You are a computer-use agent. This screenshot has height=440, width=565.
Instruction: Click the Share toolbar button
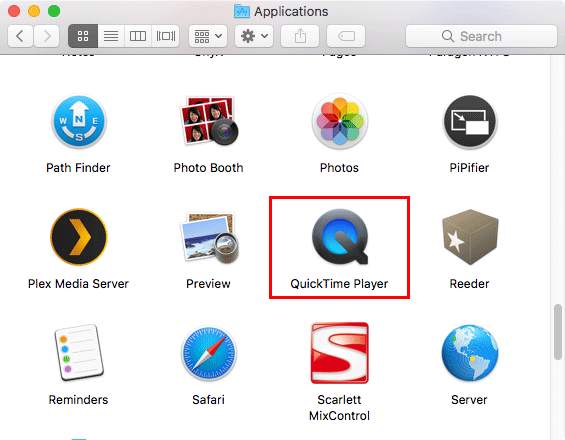pos(300,36)
